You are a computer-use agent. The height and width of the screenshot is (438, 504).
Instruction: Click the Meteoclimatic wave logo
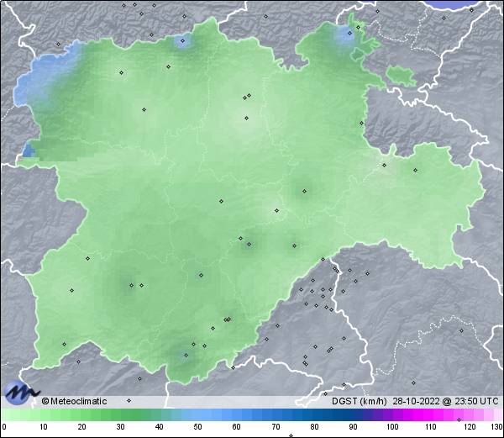(20, 393)
